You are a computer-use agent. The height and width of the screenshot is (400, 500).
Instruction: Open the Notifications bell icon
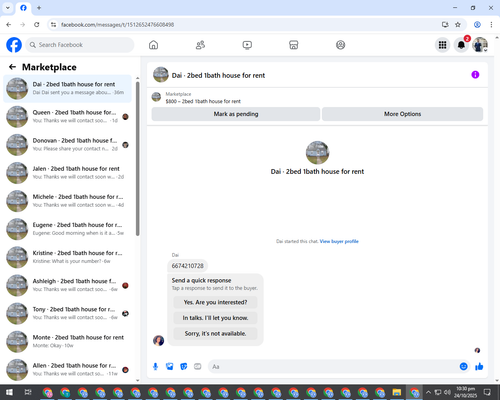click(461, 45)
